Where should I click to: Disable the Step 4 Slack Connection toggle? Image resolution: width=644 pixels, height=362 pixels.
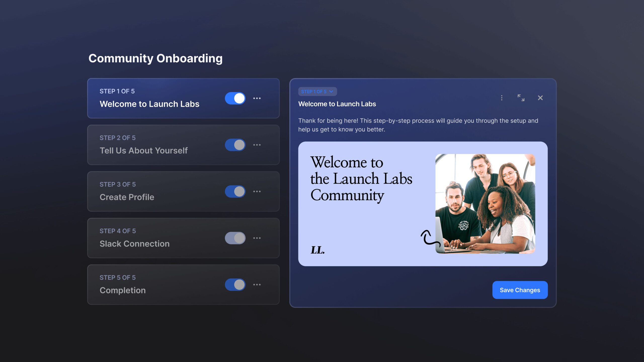point(235,238)
